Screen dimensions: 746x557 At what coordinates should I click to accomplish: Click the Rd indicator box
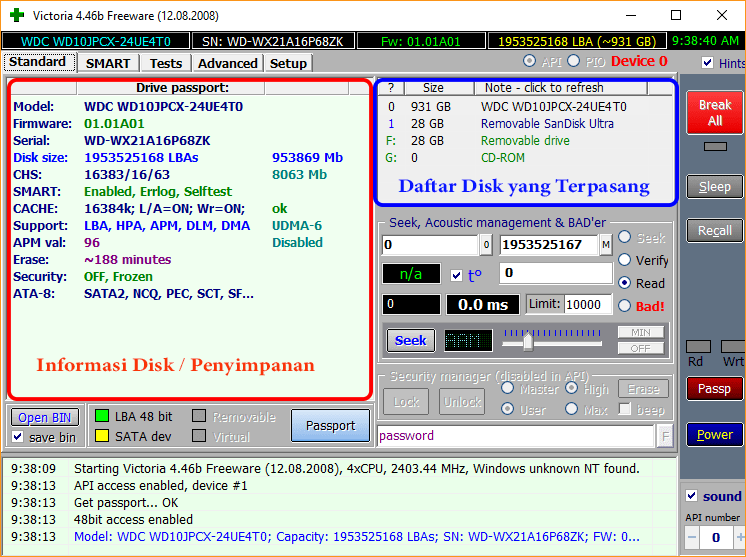tap(698, 346)
